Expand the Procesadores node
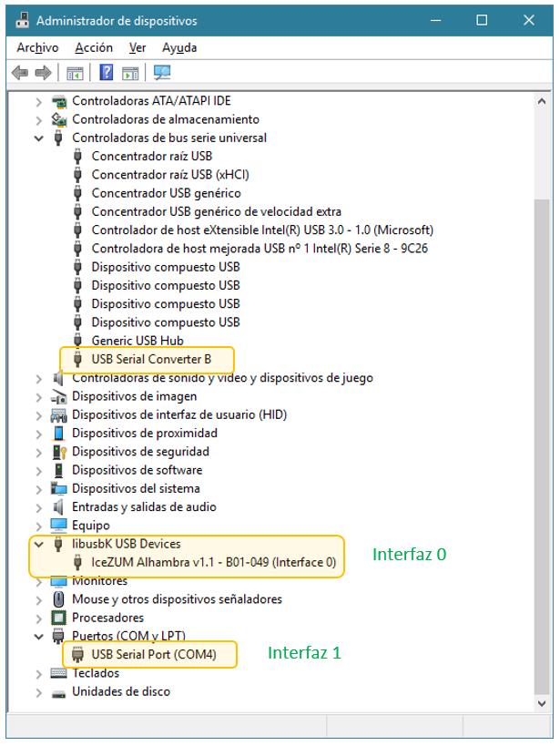This screenshot has width=560, height=746. (39, 618)
